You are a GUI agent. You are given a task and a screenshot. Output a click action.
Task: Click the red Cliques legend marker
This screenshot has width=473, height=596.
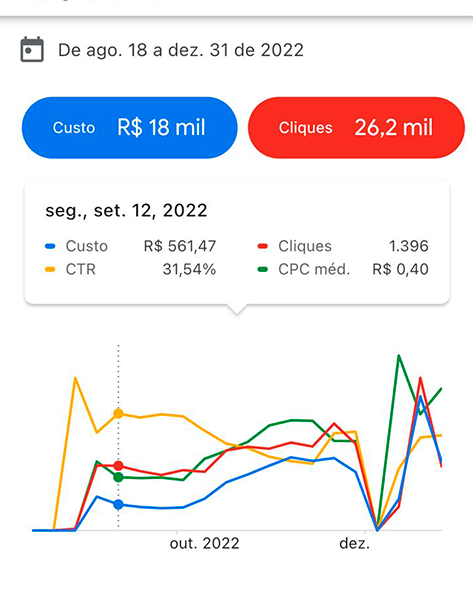click(263, 246)
